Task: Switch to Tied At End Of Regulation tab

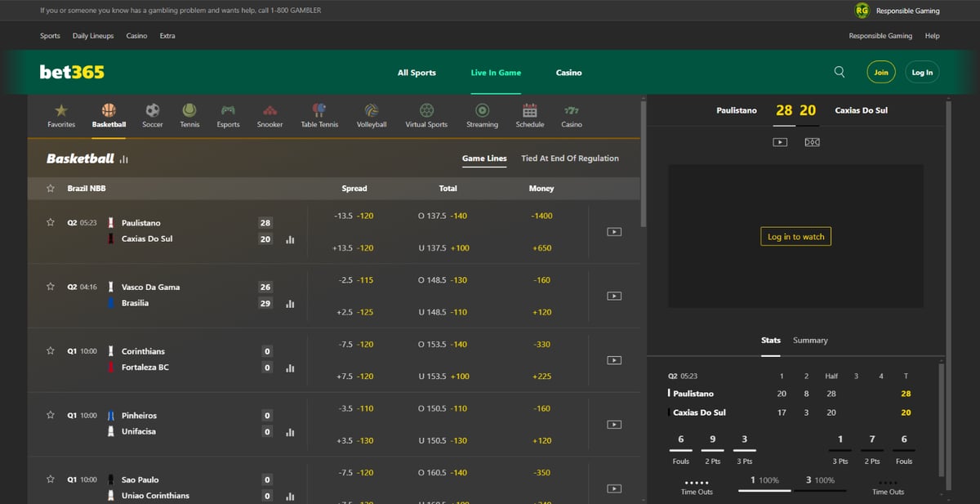Action: (570, 158)
